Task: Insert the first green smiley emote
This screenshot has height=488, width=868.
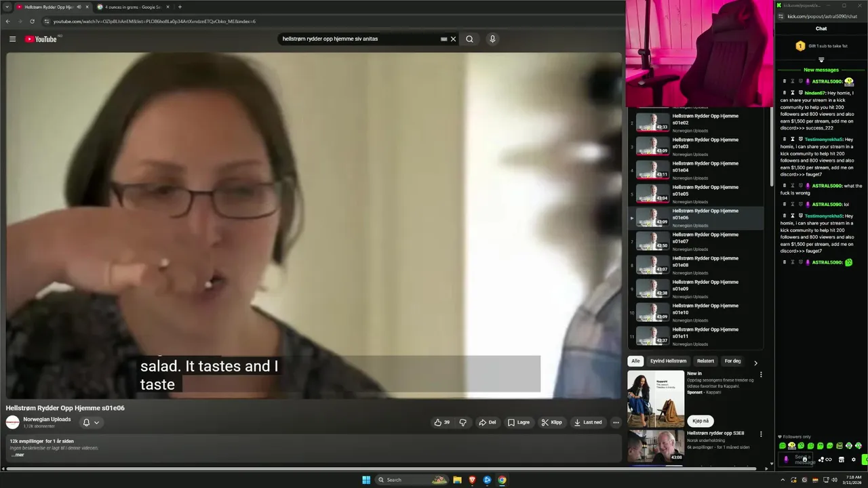Action: [783, 446]
